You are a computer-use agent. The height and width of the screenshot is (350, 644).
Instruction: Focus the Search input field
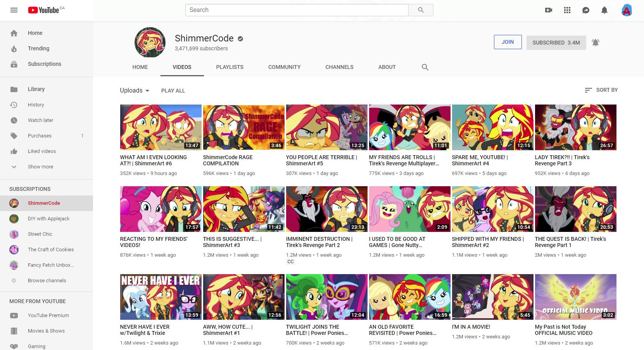[x=297, y=10]
